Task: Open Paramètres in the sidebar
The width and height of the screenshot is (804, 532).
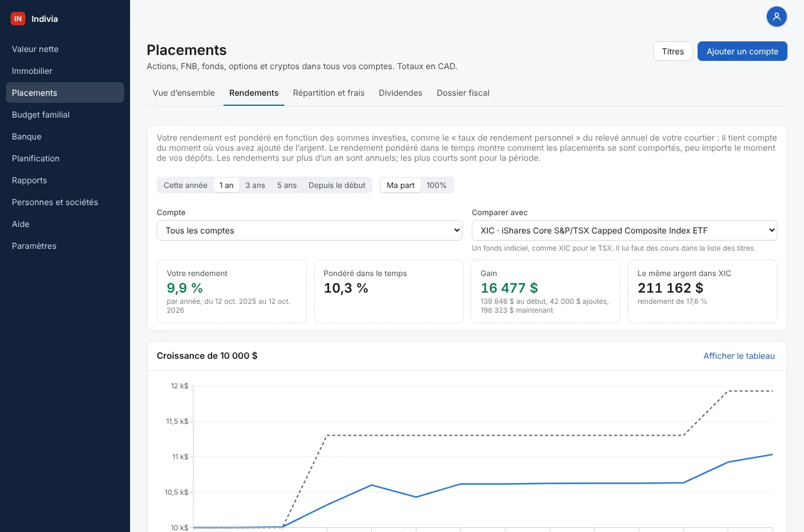Action: [65, 246]
